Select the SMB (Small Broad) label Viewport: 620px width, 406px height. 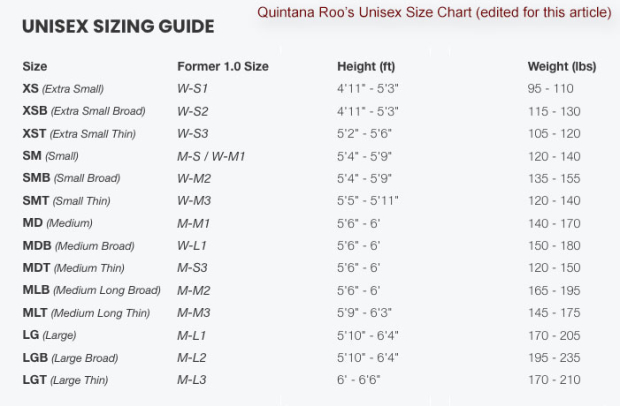71,178
